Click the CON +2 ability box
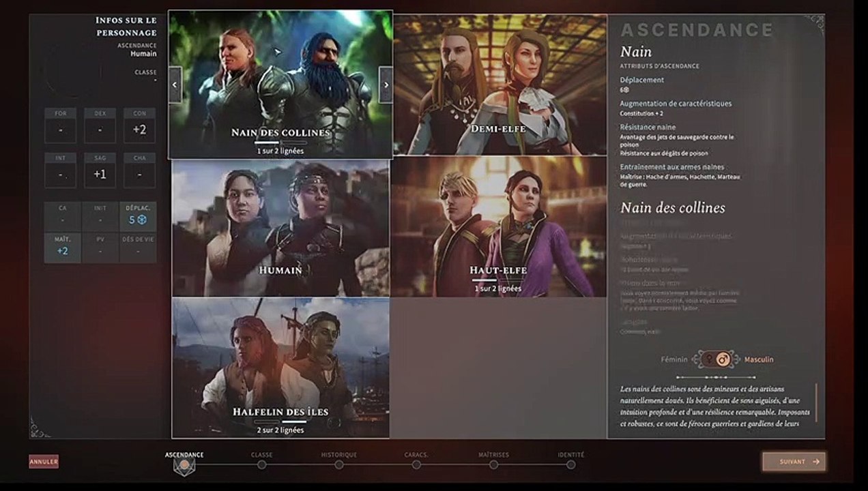Viewport: 868px width, 491px height. pos(139,125)
